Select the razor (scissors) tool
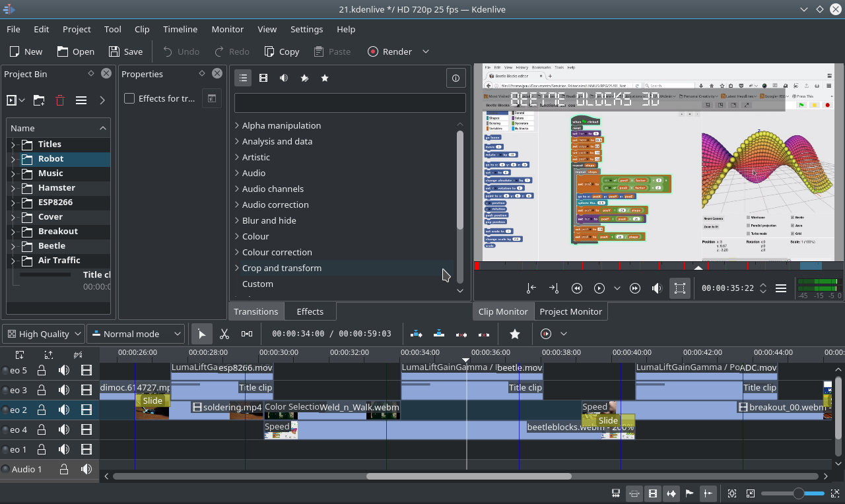 (x=224, y=334)
